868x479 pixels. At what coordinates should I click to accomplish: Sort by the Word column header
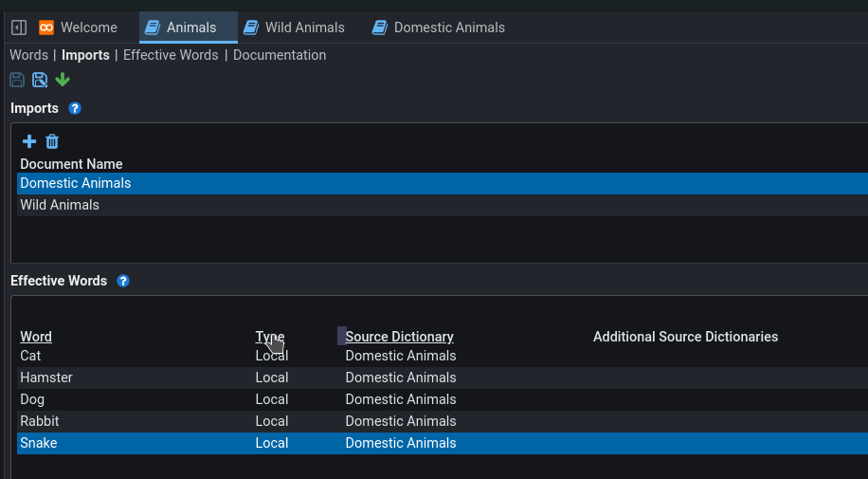point(36,337)
